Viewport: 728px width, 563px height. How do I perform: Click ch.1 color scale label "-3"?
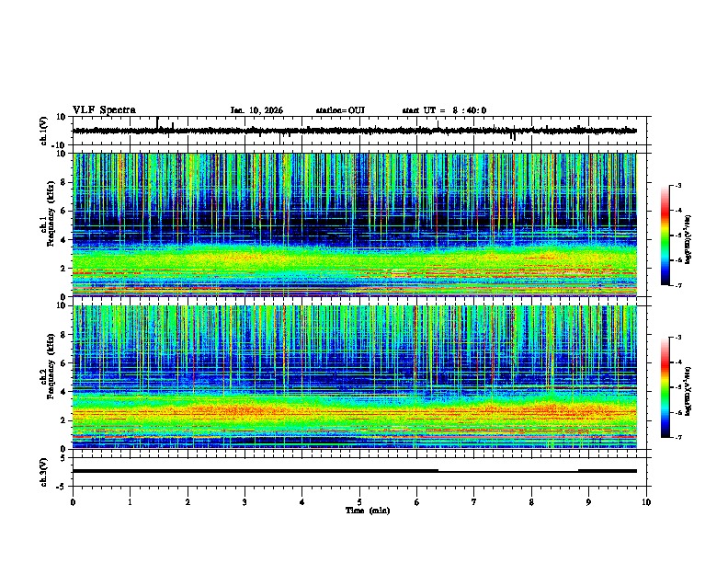tap(678, 186)
